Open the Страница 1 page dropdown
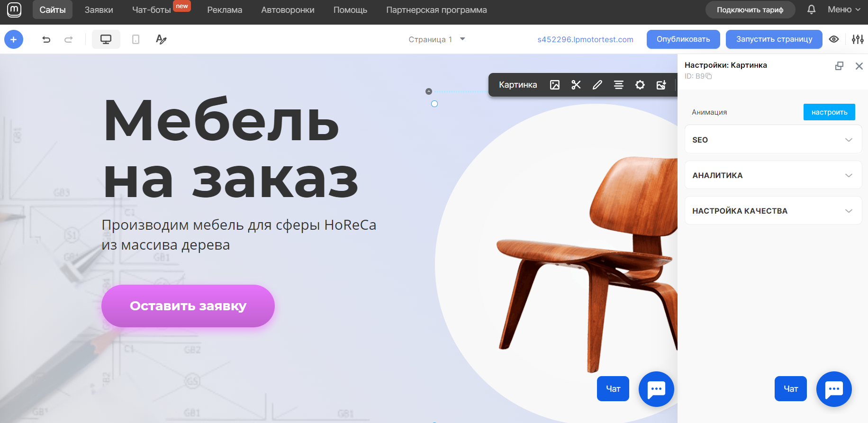Screen dimensions: 868x423 [x=437, y=39]
